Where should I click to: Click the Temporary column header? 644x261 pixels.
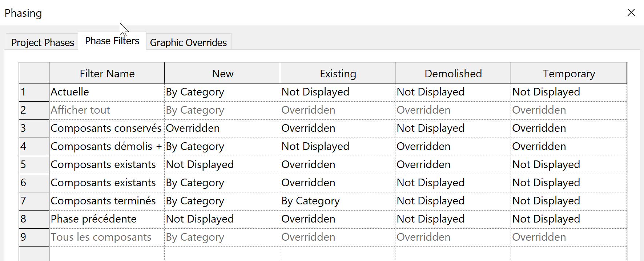(569, 73)
